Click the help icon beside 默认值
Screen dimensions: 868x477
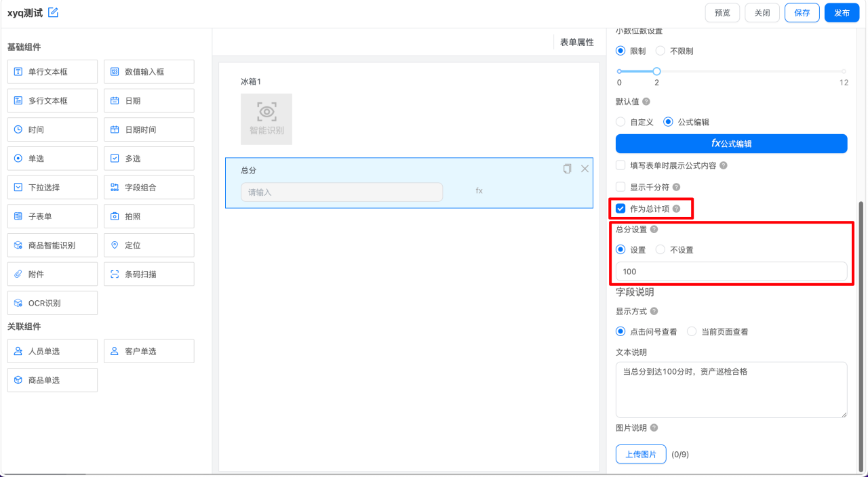pos(646,102)
